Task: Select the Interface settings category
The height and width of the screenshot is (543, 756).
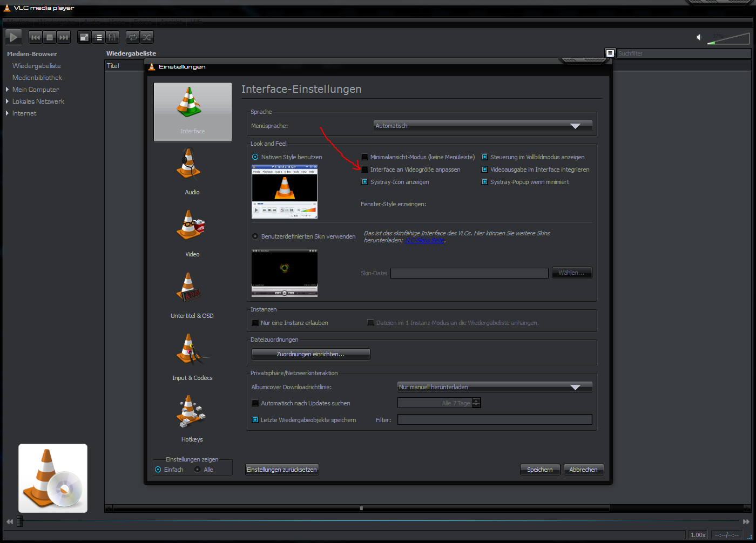Action: [193, 112]
